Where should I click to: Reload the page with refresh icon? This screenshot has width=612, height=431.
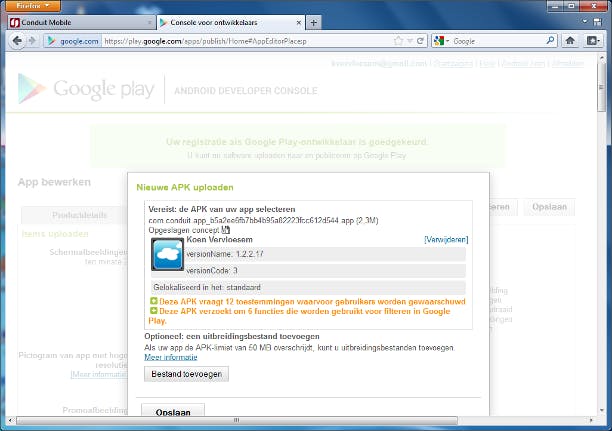420,41
